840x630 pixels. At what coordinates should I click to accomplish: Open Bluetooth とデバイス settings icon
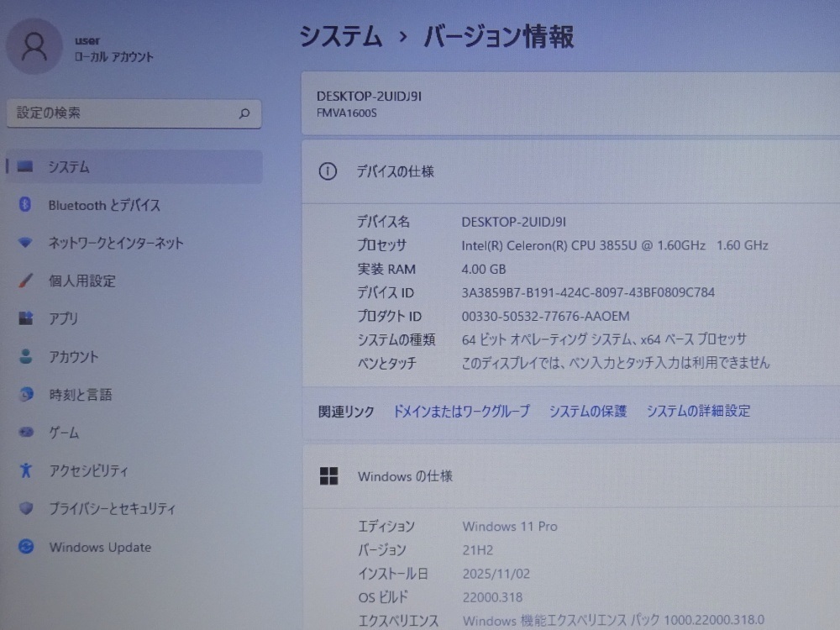[x=25, y=205]
